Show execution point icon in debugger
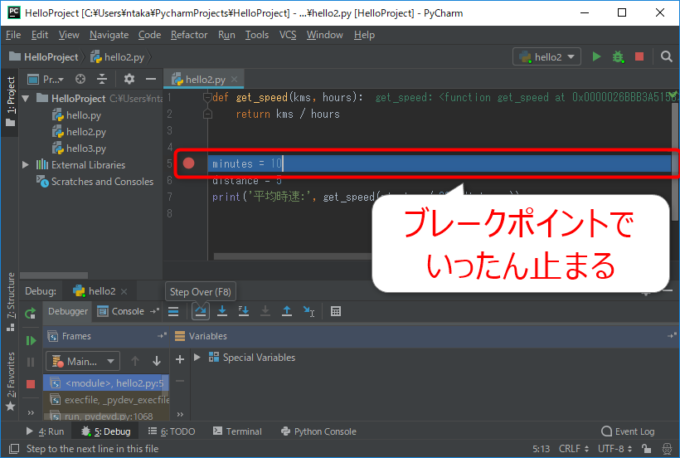This screenshot has width=680, height=458. 173,311
